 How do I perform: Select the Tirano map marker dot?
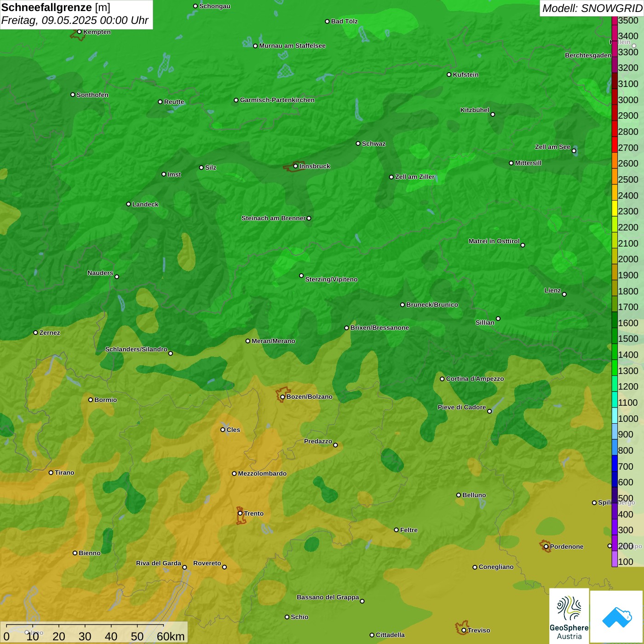click(51, 472)
